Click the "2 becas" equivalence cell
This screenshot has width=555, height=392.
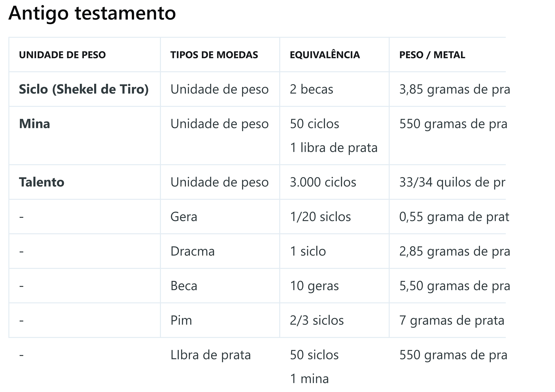(311, 89)
